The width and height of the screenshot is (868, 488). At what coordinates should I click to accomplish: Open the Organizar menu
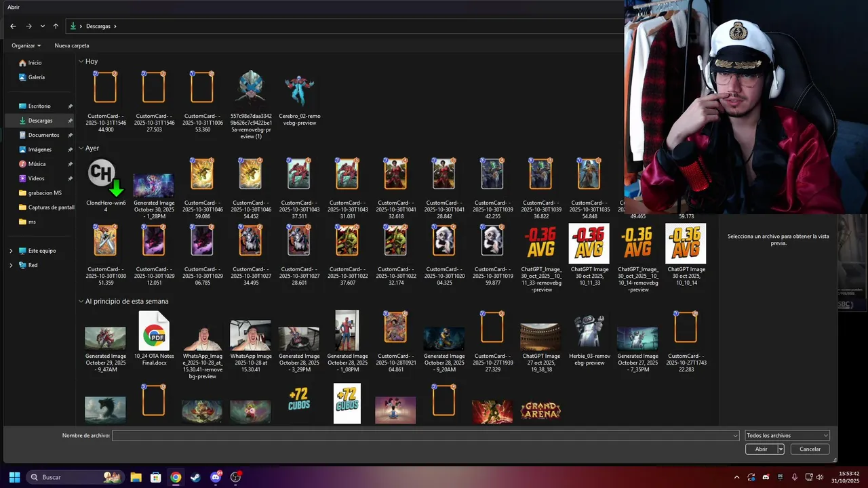tap(26, 45)
